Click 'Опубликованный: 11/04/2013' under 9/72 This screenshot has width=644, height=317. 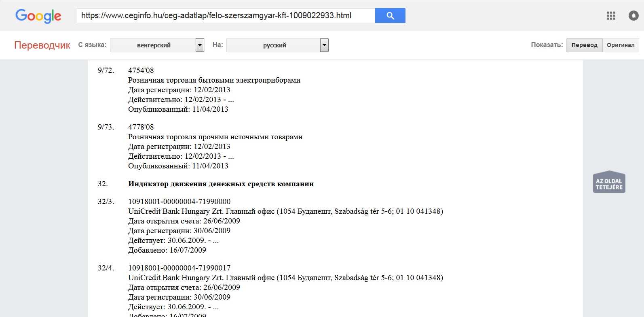(x=178, y=109)
